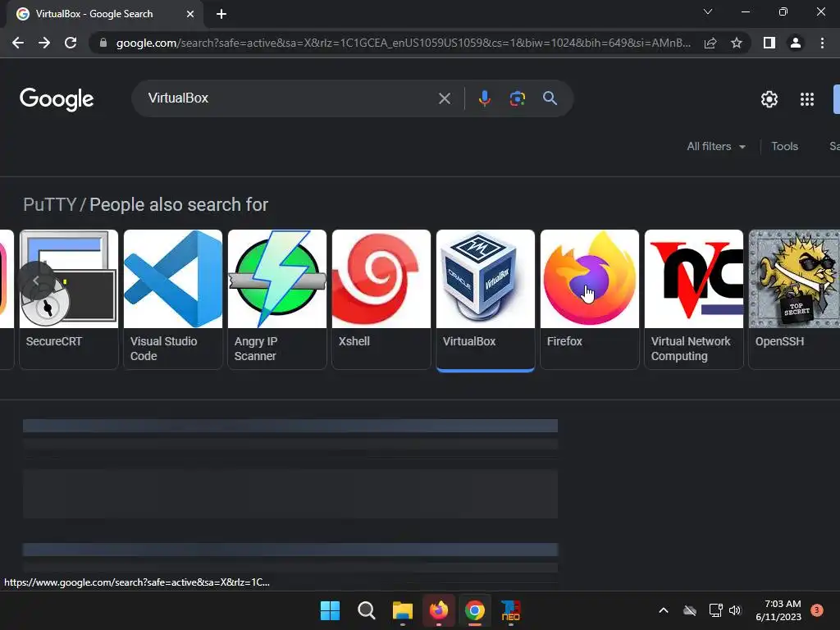Open search Tools
Image resolution: width=840 pixels, height=630 pixels.
784,146
